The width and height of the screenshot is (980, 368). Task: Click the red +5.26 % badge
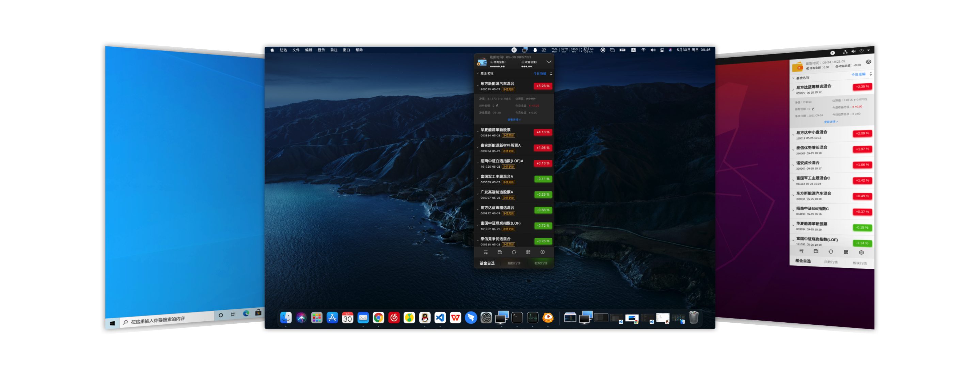coord(542,86)
